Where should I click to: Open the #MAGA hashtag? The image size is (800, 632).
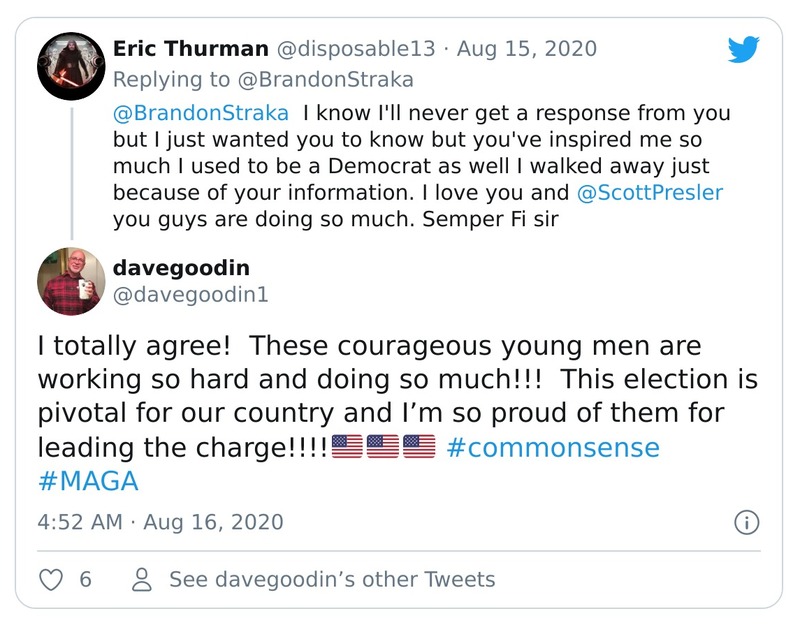(88, 480)
